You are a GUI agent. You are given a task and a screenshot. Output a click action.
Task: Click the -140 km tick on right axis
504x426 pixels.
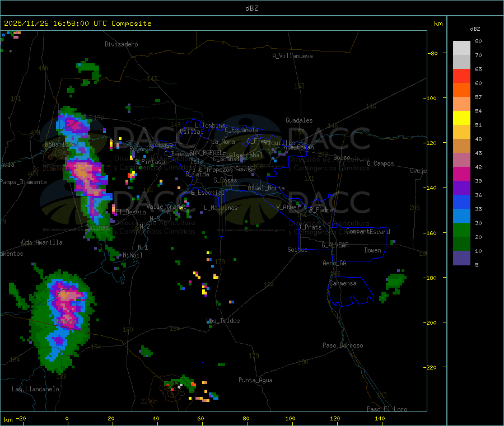click(431, 188)
